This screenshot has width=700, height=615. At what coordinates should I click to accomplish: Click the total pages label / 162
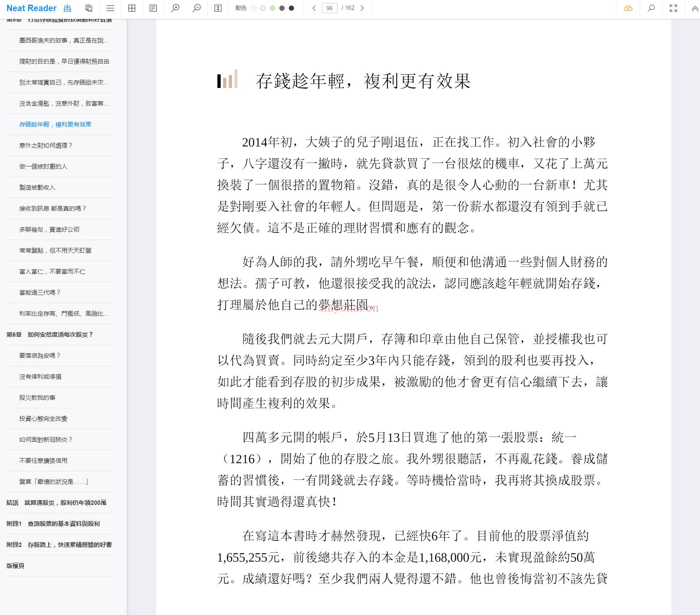point(348,8)
